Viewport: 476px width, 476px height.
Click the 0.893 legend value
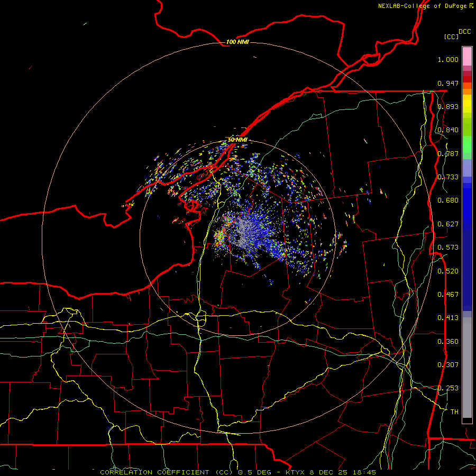point(448,106)
